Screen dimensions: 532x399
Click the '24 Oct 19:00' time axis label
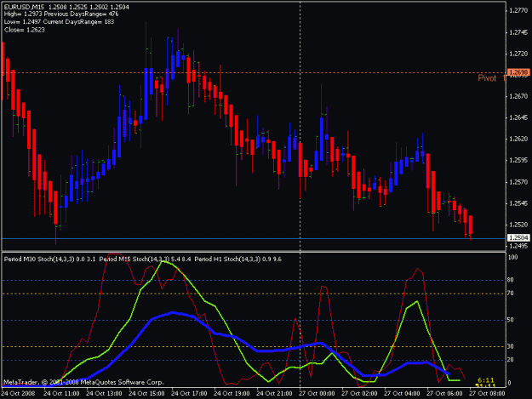point(232,394)
